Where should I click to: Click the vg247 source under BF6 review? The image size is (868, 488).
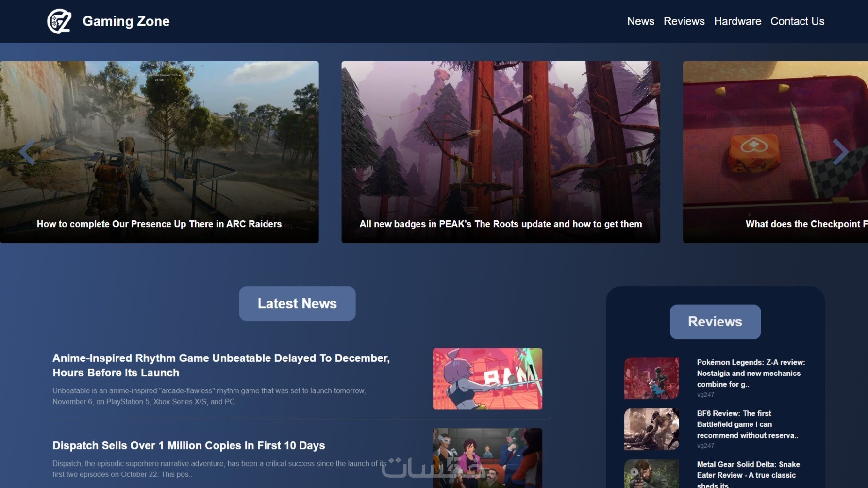point(705,446)
